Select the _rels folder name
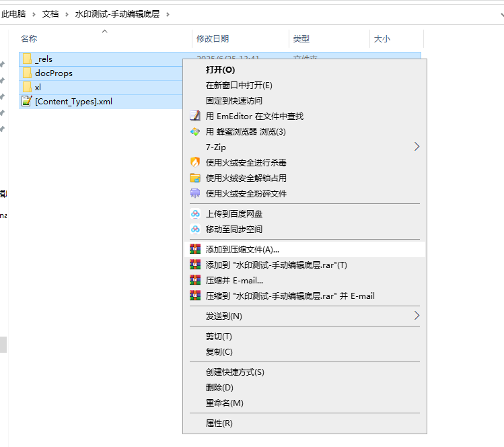 click(43, 59)
